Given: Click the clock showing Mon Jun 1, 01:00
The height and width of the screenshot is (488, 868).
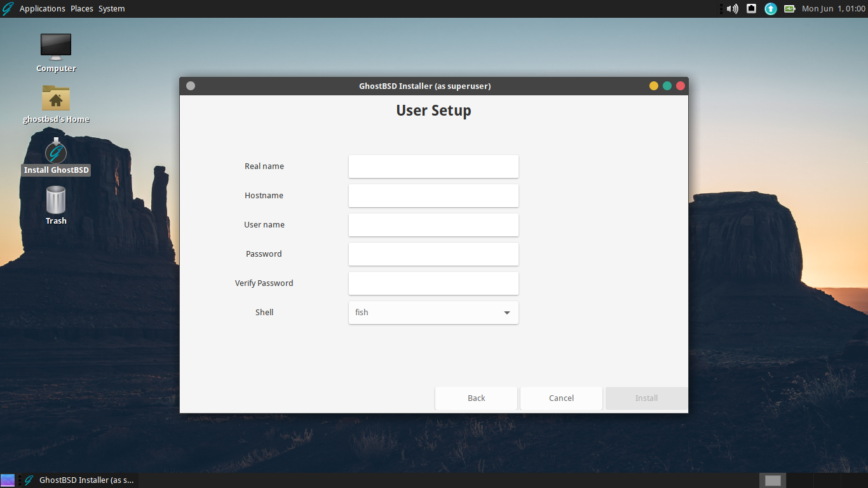Looking at the screenshot, I should click(x=834, y=9).
